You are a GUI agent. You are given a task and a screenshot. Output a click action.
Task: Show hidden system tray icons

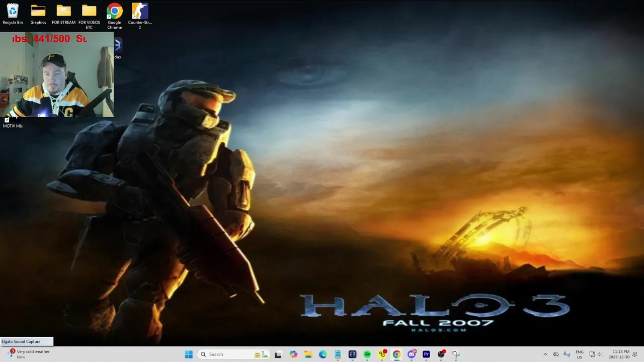coord(545,354)
